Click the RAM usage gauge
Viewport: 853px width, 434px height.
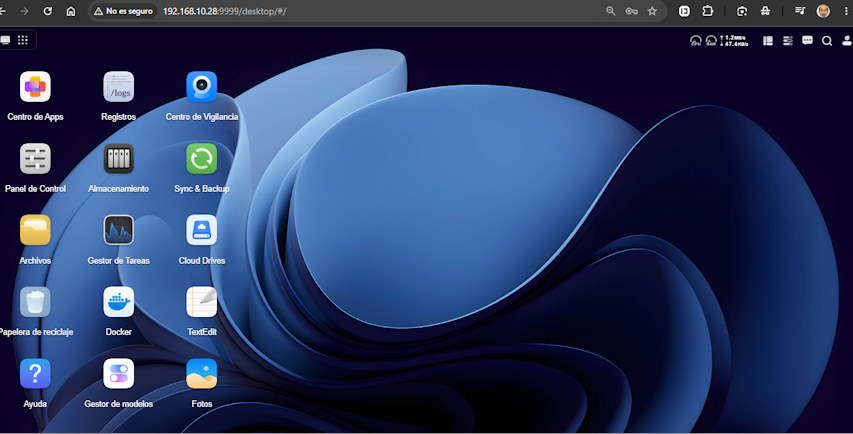point(711,41)
